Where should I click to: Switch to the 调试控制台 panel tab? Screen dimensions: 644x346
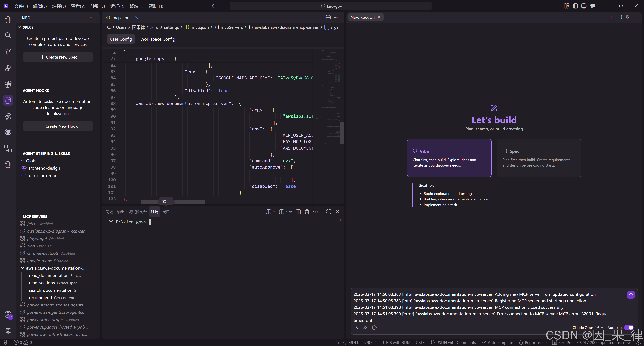click(138, 212)
